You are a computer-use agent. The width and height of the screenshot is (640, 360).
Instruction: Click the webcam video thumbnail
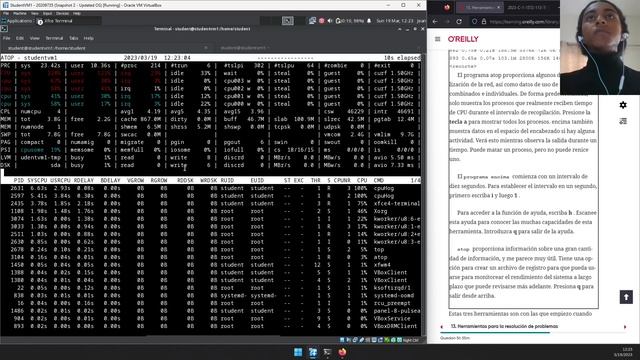(600, 47)
